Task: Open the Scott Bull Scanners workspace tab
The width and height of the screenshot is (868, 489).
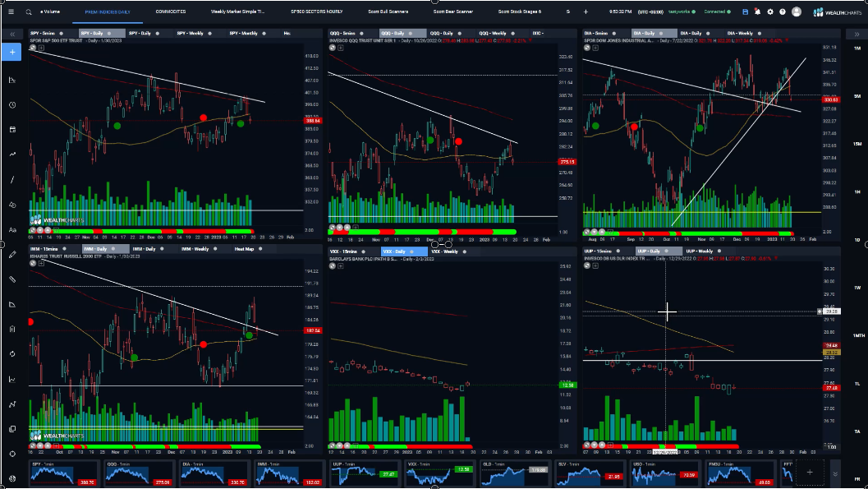Action: (x=388, y=12)
